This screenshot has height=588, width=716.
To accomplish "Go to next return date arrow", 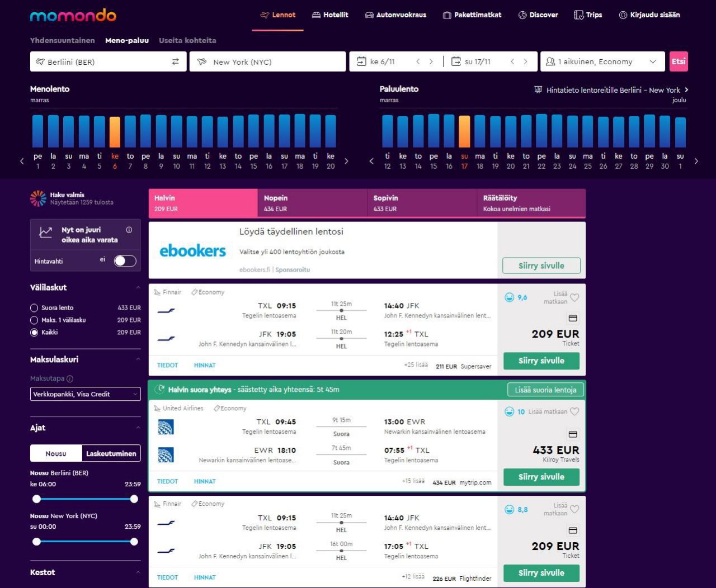I will coord(526,61).
